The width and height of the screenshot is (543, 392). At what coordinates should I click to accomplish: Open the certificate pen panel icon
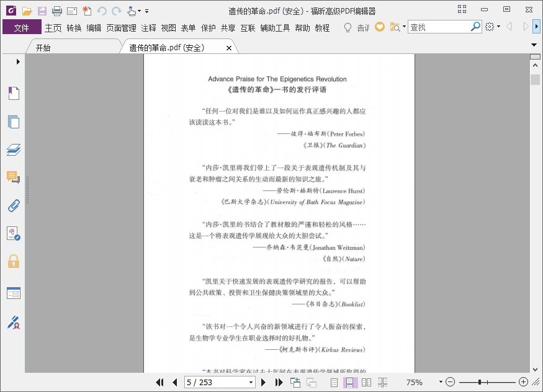pyautogui.click(x=14, y=323)
